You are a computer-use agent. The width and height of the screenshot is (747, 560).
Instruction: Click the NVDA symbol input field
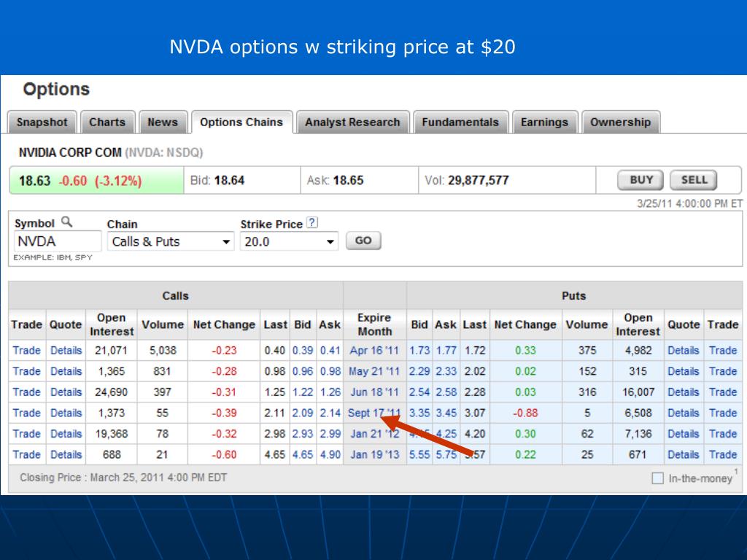click(57, 241)
